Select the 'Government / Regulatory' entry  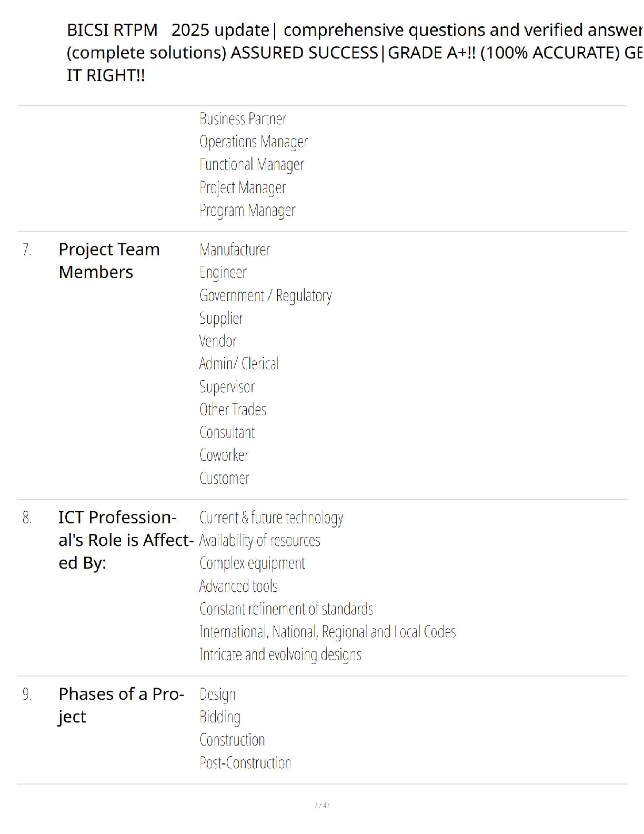(265, 295)
